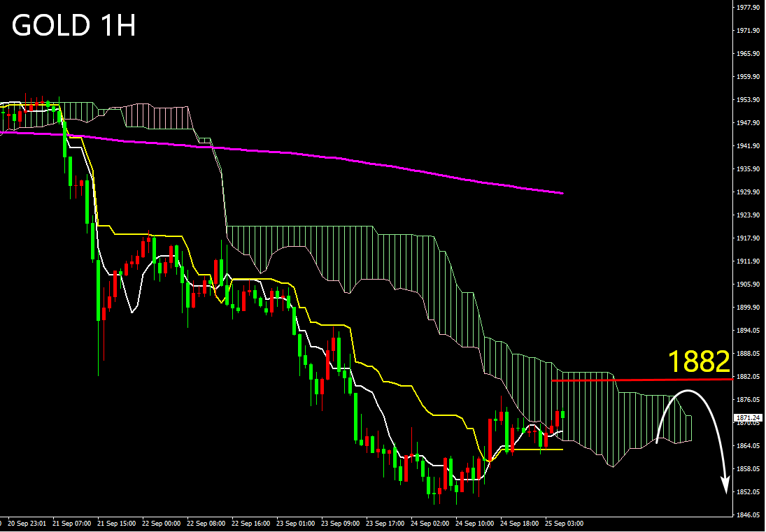Image resolution: width=766 pixels, height=532 pixels.
Task: Click the white forecast arrow's arrowhead
Action: 725,487
